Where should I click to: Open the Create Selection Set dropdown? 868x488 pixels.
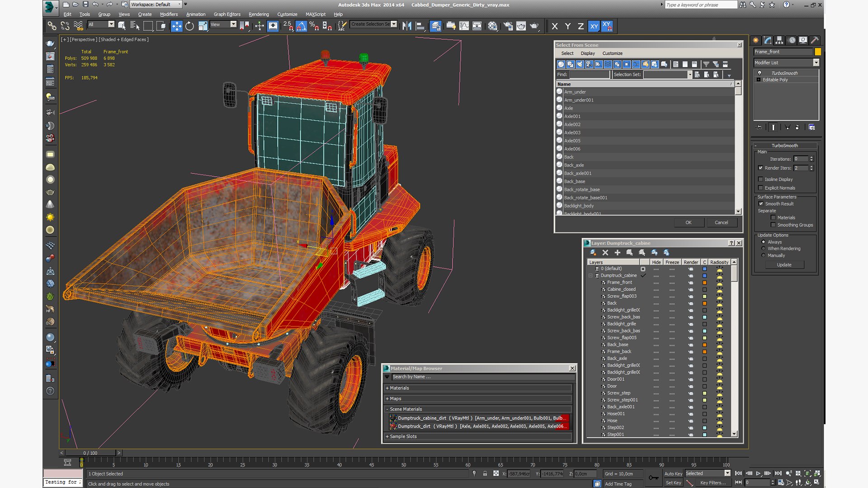(x=394, y=24)
